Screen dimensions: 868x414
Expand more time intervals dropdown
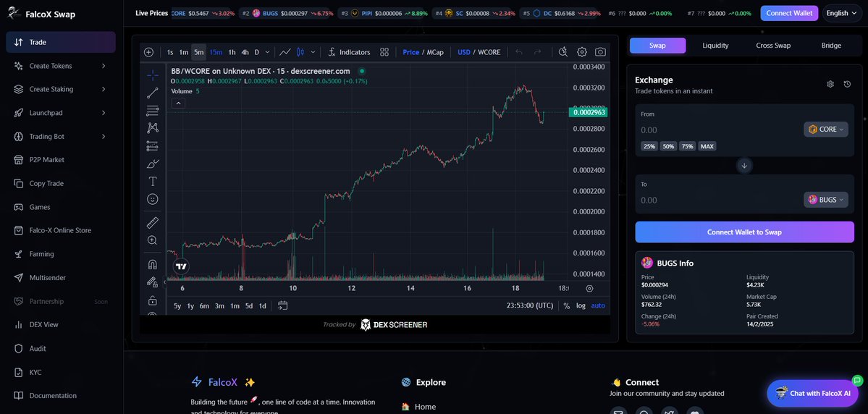pos(267,52)
